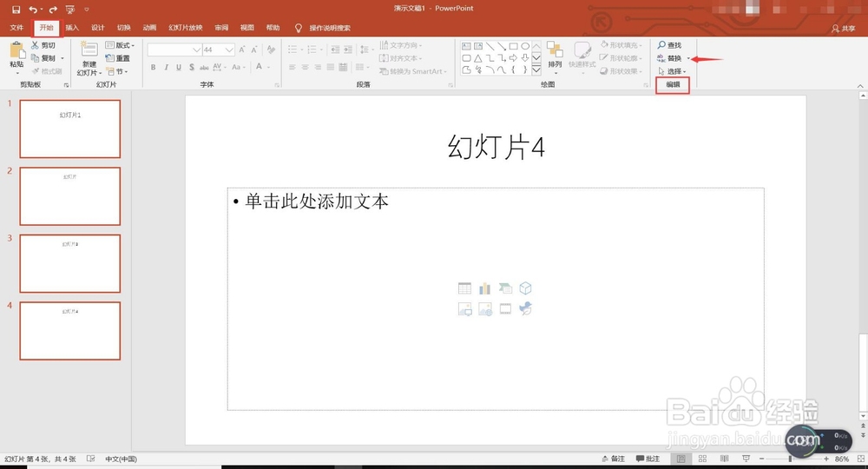
Task: Click 替换 (Replace) in editing group
Action: pyautogui.click(x=670, y=58)
